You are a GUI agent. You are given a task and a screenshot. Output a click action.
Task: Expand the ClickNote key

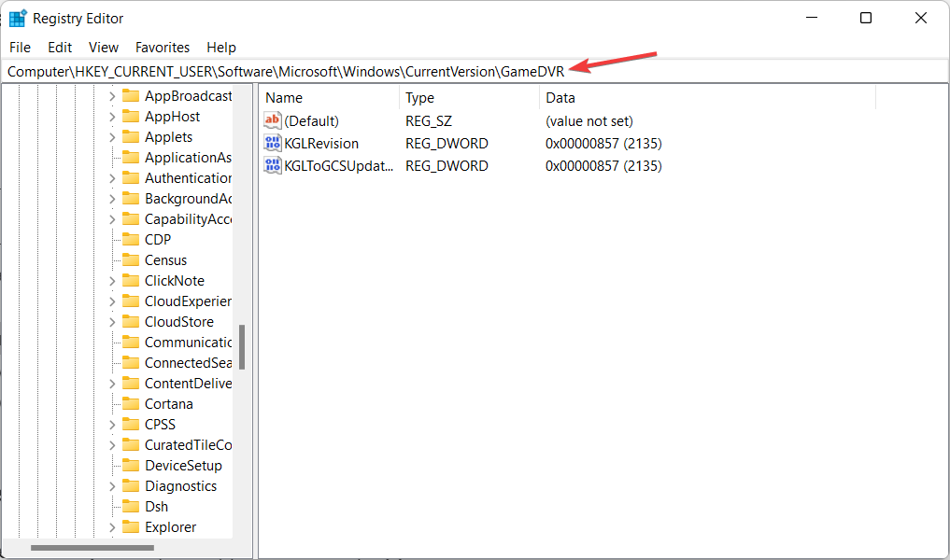click(x=112, y=282)
